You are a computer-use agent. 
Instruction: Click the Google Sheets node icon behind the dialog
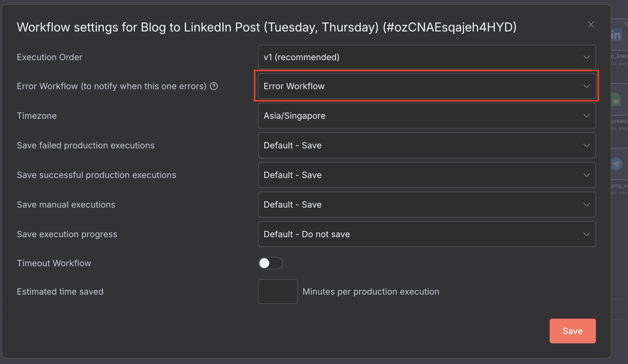tap(616, 99)
